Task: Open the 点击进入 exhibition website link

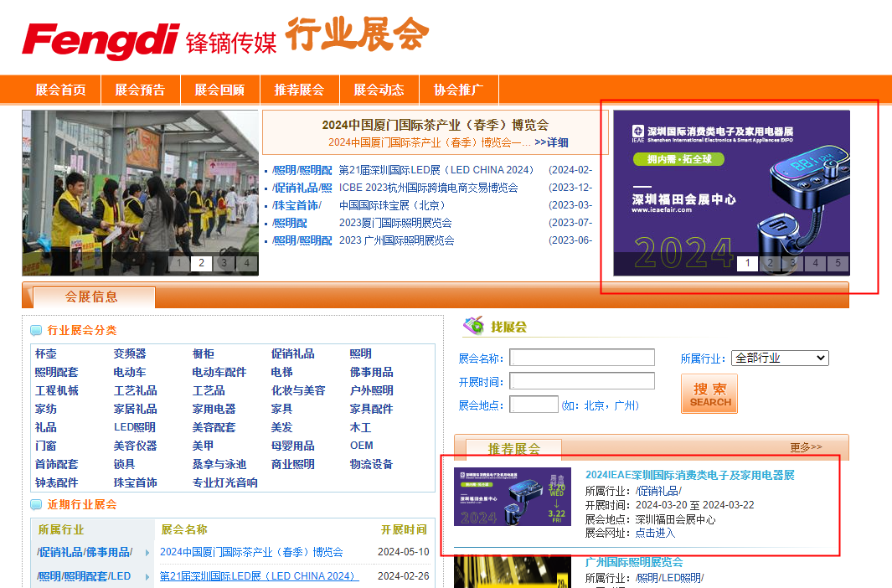Action: click(x=655, y=533)
